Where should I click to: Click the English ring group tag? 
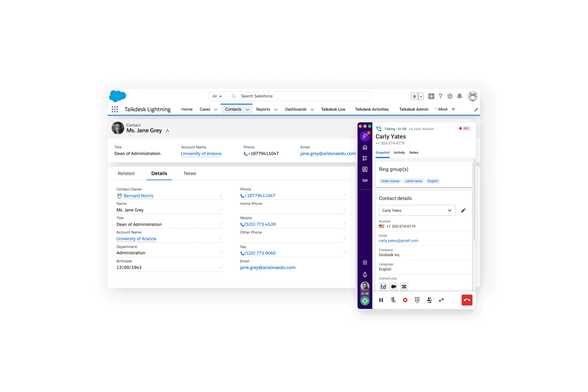click(433, 181)
